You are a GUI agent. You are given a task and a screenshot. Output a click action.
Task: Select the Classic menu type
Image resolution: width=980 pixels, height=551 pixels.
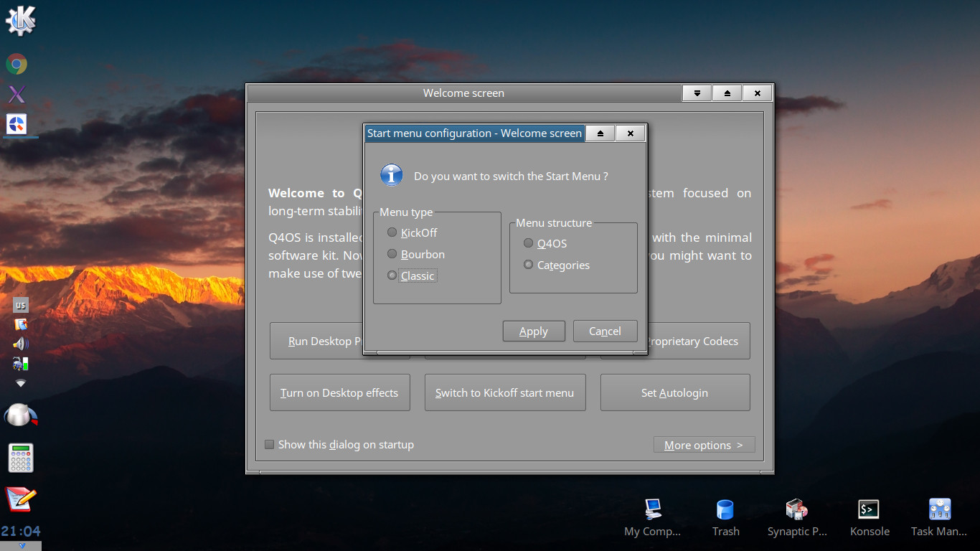(410, 275)
